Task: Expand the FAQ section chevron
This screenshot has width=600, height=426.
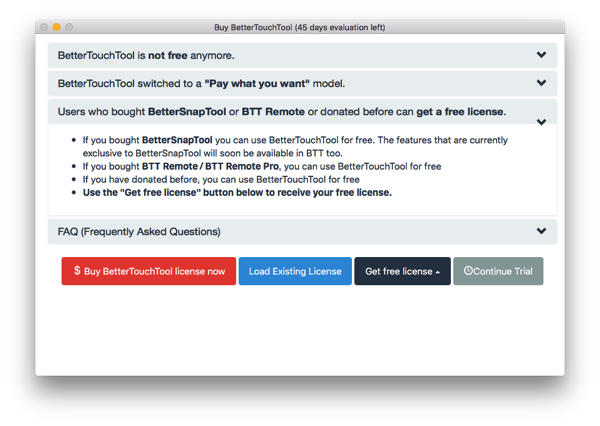Action: pyautogui.click(x=541, y=231)
